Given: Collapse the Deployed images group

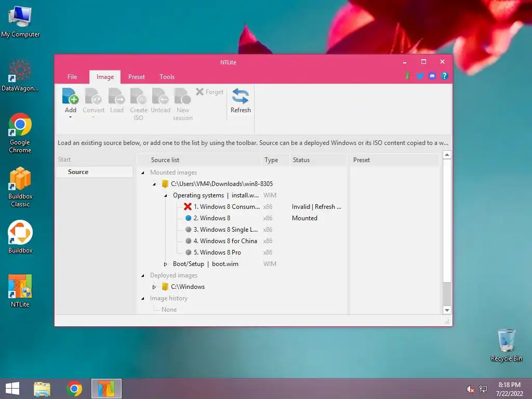Looking at the screenshot, I should tap(143, 275).
